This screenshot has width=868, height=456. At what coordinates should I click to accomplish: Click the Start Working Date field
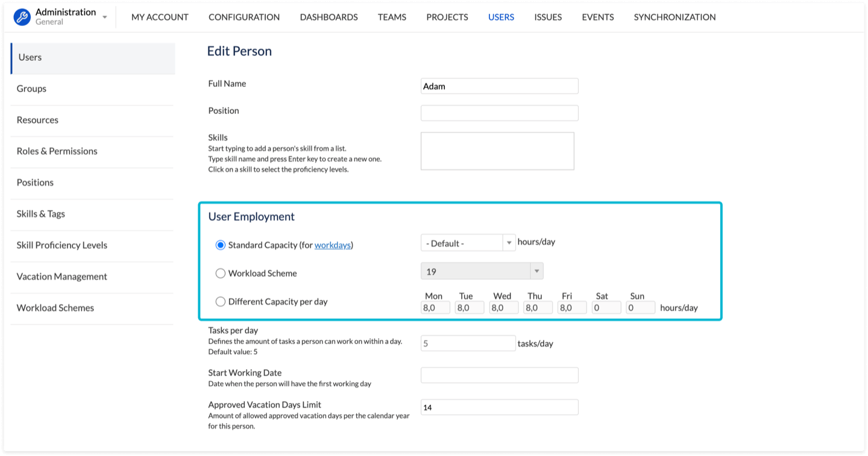pyautogui.click(x=499, y=375)
